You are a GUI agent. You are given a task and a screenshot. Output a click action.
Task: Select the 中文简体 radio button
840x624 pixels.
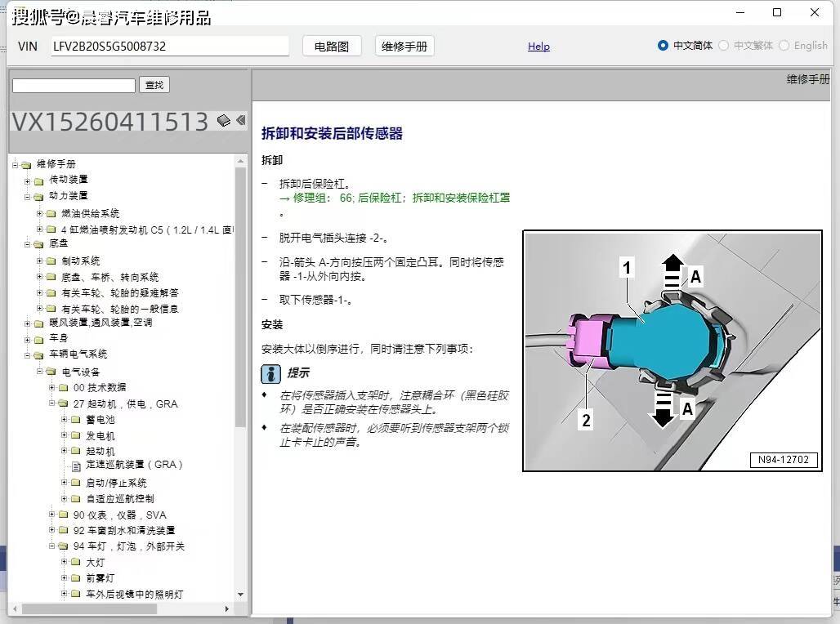[x=664, y=46]
